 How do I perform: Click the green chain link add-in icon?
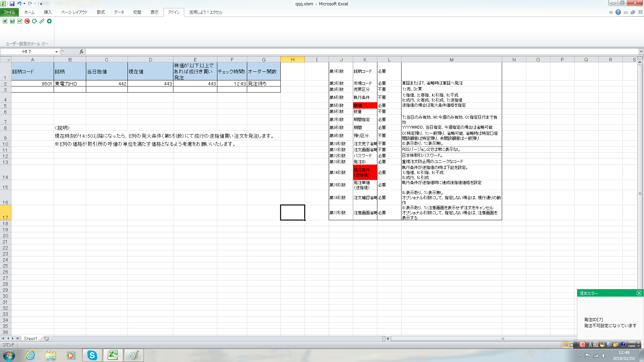[42, 21]
